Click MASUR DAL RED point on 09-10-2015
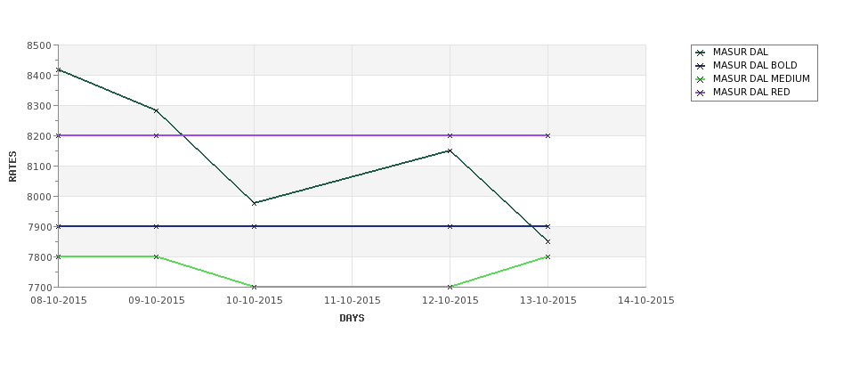 point(156,135)
